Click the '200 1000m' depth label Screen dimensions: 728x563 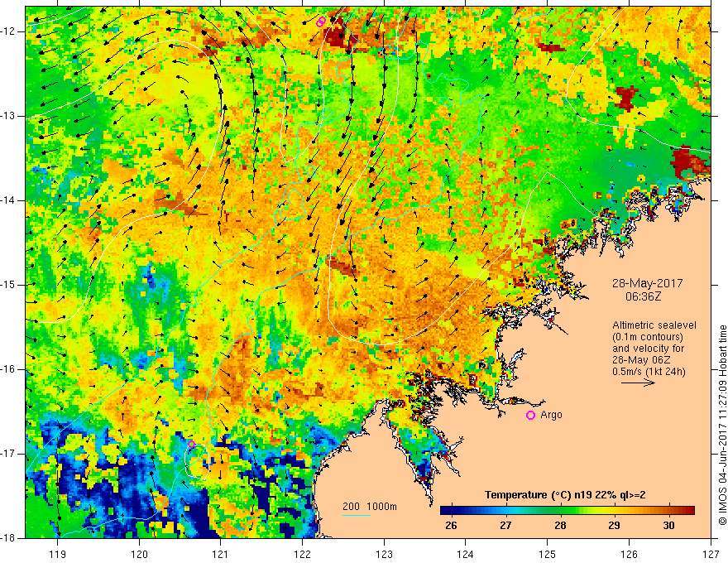[x=370, y=507]
